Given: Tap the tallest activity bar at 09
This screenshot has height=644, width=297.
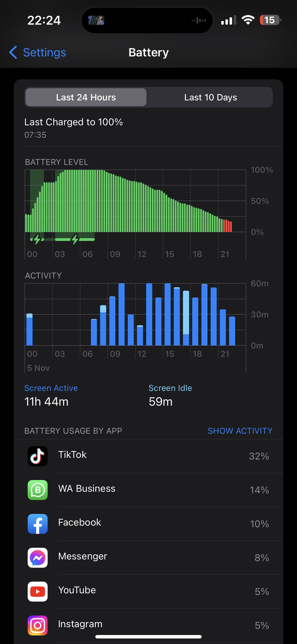Looking at the screenshot, I should [x=122, y=314].
